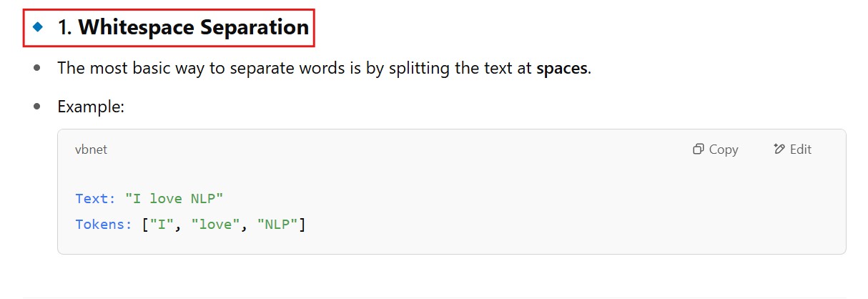The width and height of the screenshot is (868, 299).
Task: Click the heading number 1.
Action: [x=64, y=28]
